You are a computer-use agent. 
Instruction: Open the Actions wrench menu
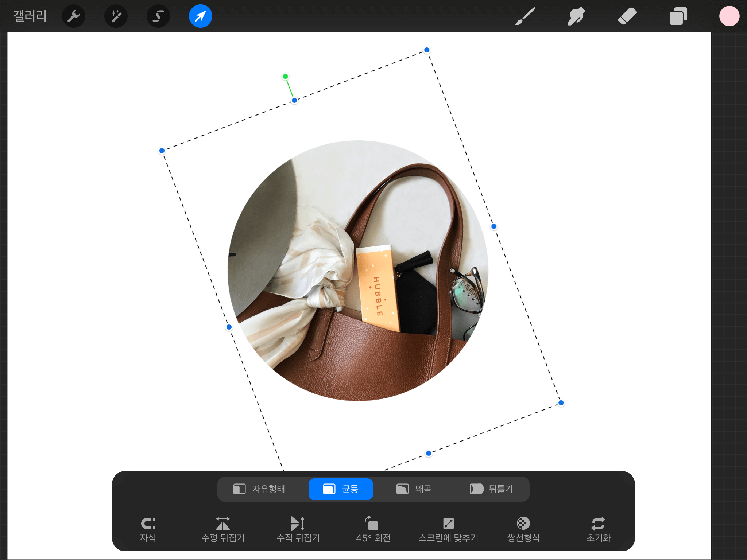tap(73, 16)
